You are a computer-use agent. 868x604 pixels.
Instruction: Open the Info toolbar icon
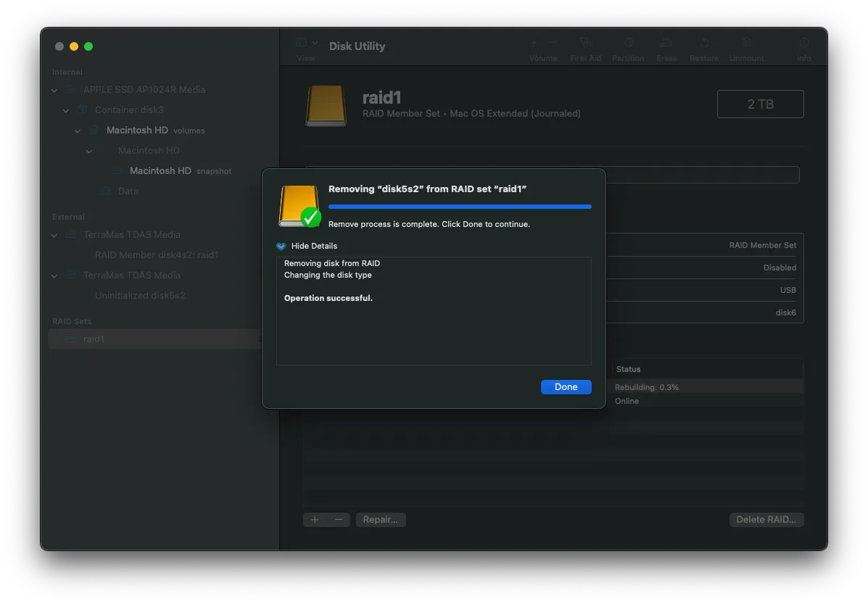point(804,44)
